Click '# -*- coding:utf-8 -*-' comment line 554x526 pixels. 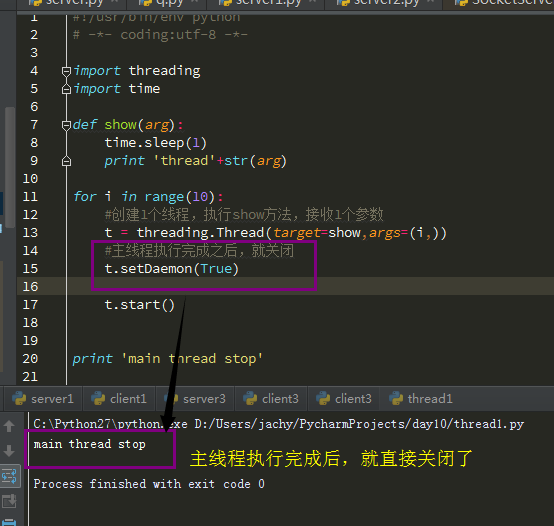[160, 35]
